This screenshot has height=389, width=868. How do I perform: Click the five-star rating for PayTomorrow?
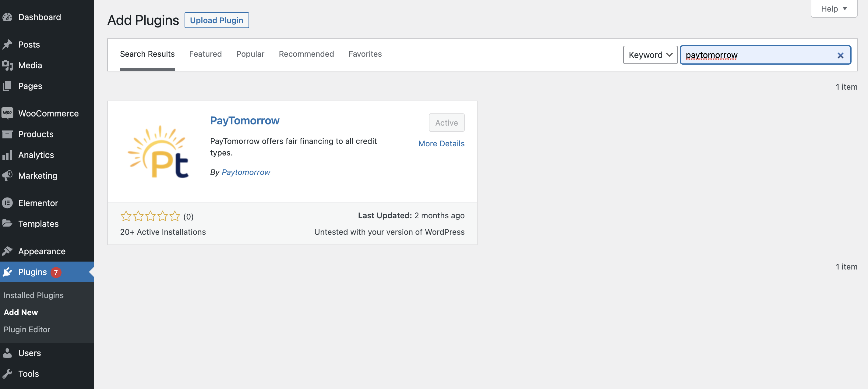point(150,216)
